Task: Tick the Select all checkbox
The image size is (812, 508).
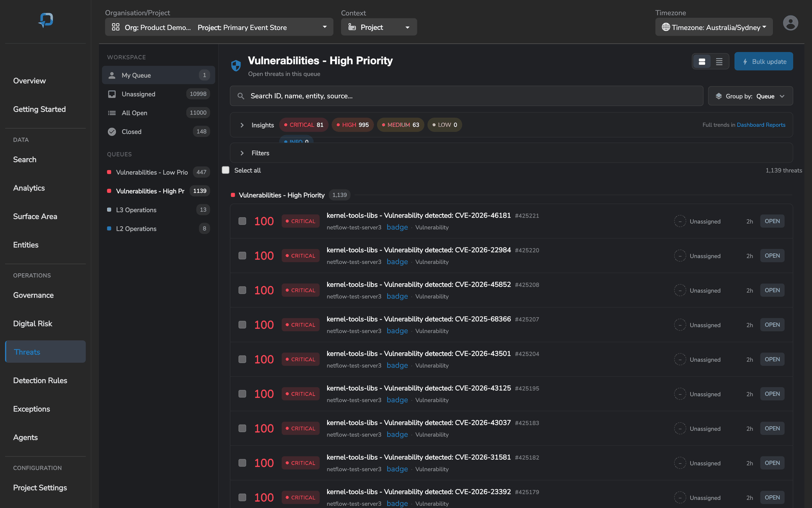Action: coord(226,170)
